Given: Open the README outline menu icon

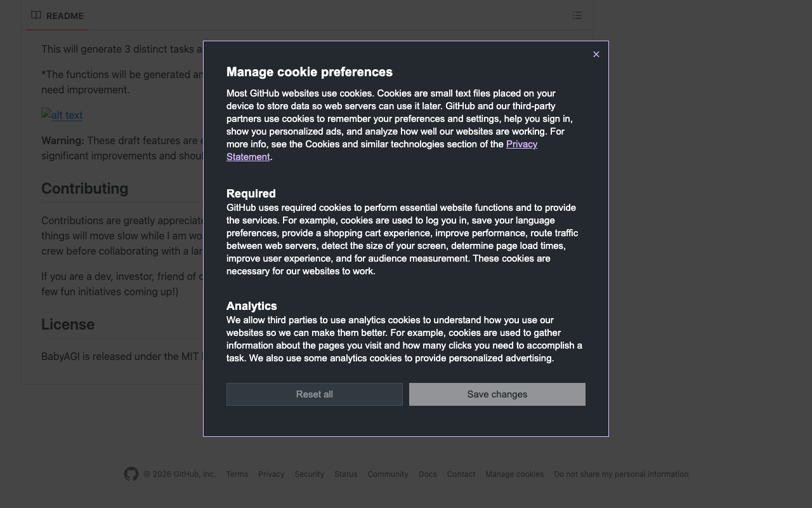Looking at the screenshot, I should (577, 15).
